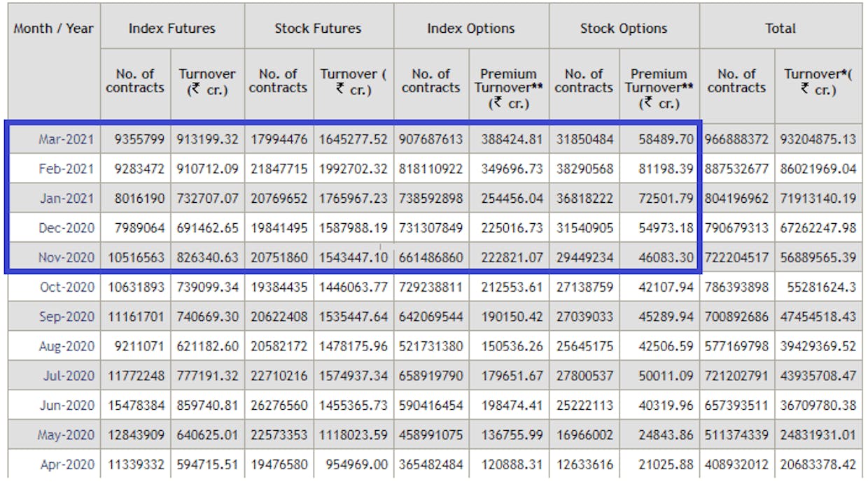The height and width of the screenshot is (484, 868).
Task: Click Jan-2021 Index Options contracts 738592898
Action: click(x=431, y=199)
